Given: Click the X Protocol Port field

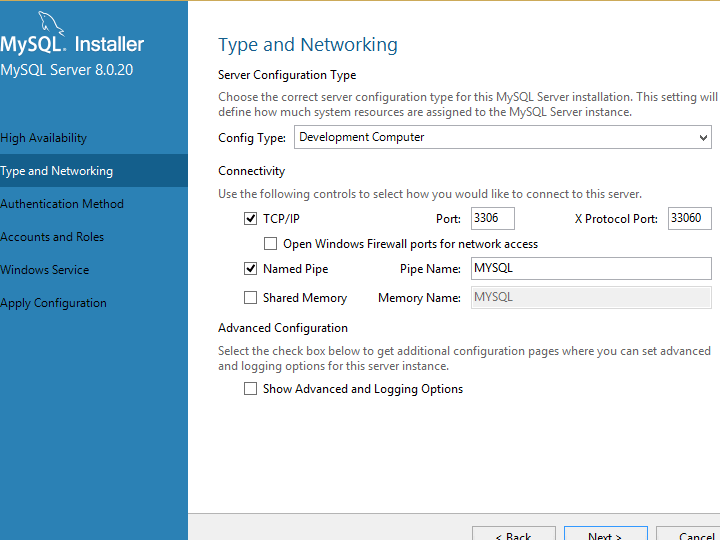Looking at the screenshot, I should click(690, 218).
